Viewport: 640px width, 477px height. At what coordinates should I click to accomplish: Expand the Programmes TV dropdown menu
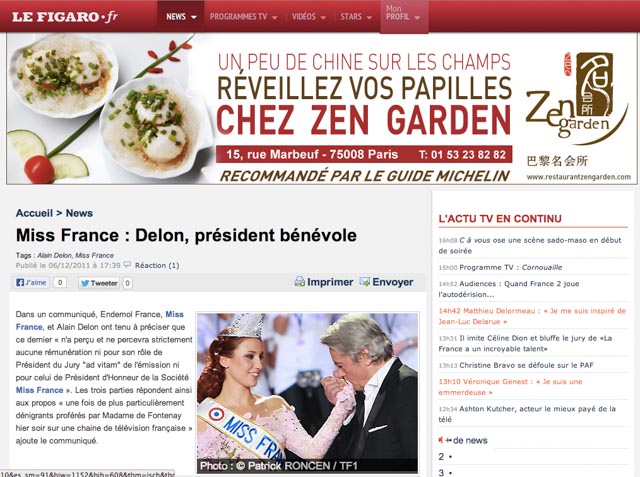tap(243, 17)
